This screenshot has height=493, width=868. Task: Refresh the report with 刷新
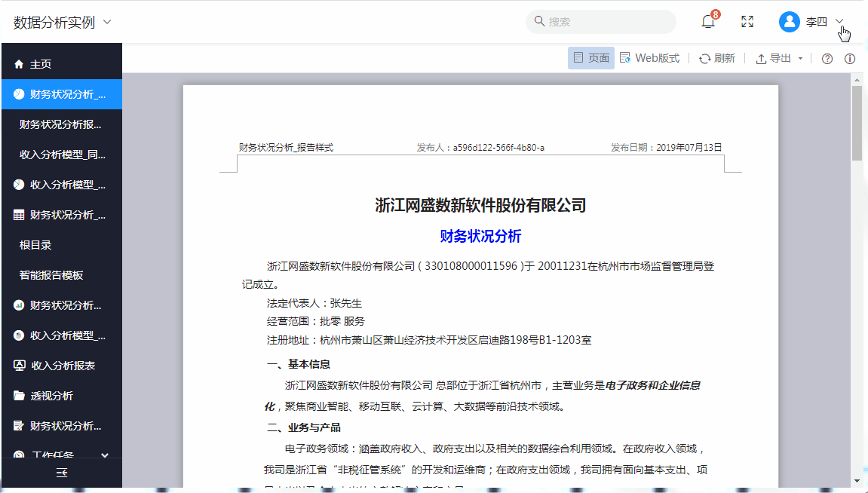point(716,58)
